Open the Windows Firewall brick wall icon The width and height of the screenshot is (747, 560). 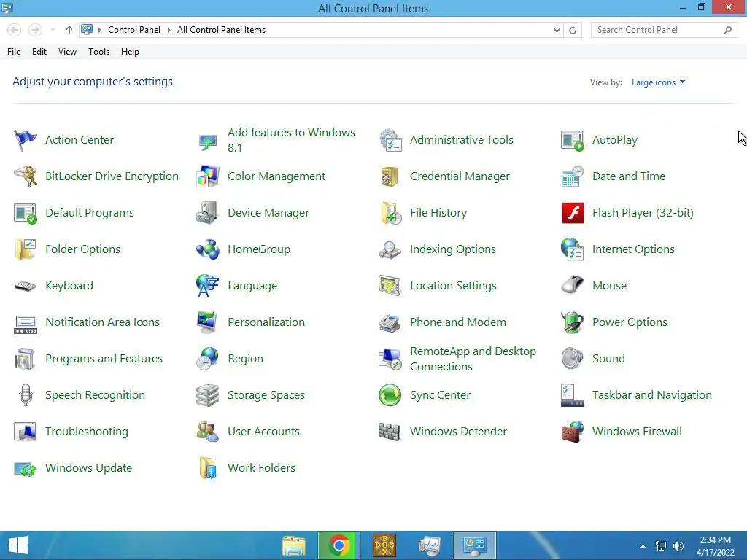[x=573, y=432]
